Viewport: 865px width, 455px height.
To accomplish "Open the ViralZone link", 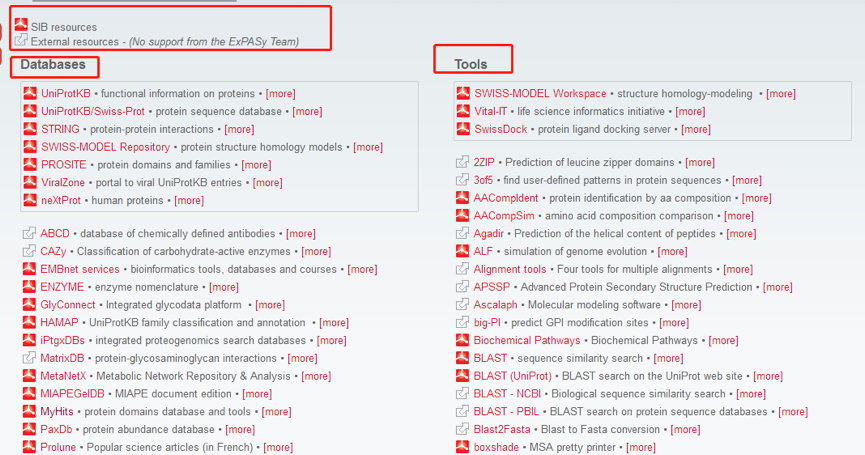I will (x=63, y=183).
